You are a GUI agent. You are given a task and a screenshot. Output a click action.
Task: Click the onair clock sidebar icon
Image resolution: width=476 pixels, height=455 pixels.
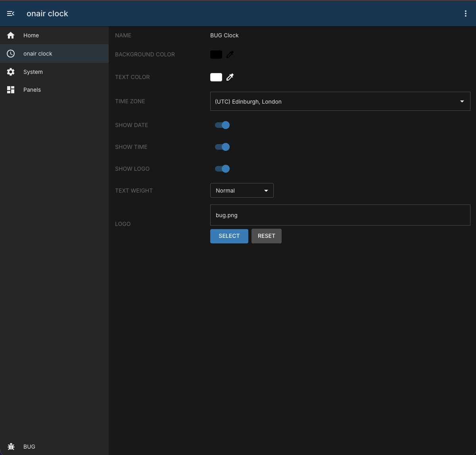pos(11,54)
